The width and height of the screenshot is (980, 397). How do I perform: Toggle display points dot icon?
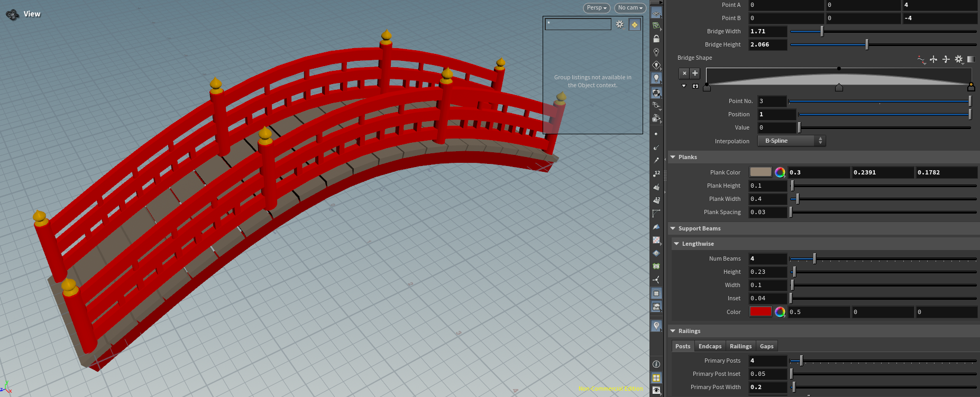click(x=656, y=134)
